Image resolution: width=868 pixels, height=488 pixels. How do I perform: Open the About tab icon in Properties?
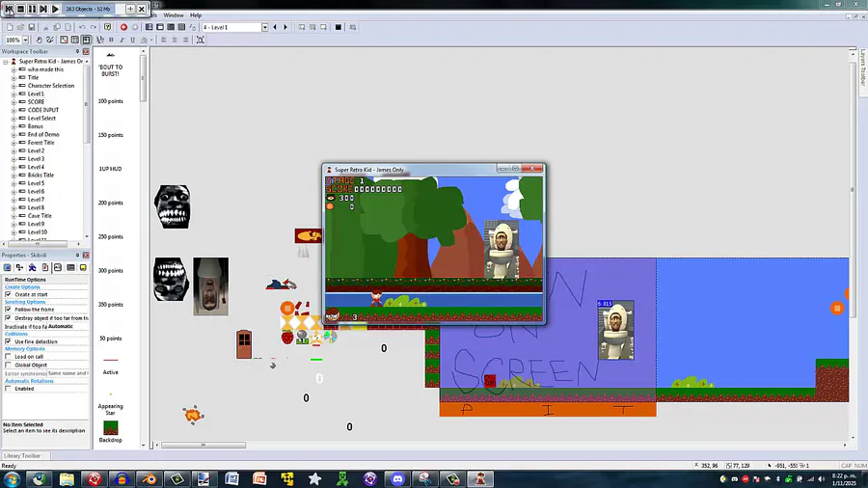[x=83, y=268]
